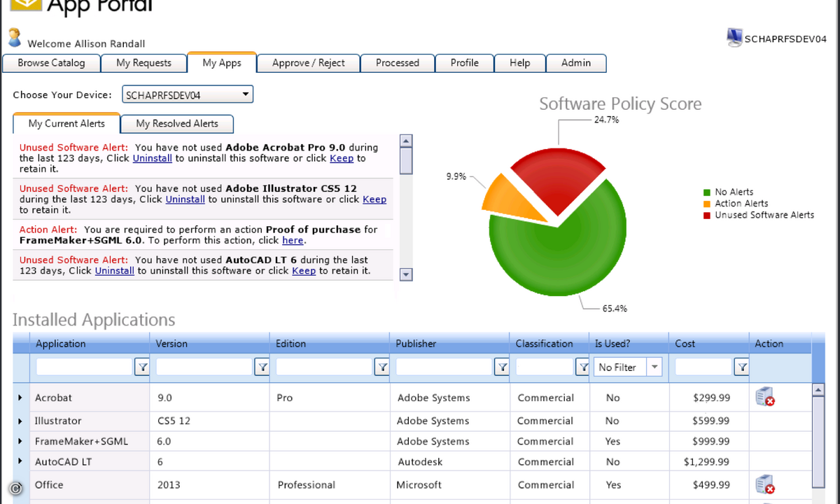Click the applications table scroll up arrow
840x504 pixels.
click(x=818, y=389)
